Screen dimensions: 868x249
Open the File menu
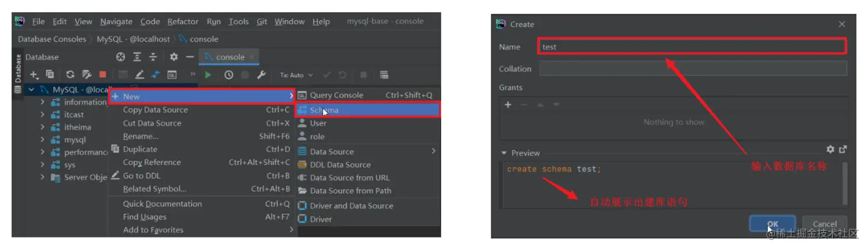[x=38, y=21]
